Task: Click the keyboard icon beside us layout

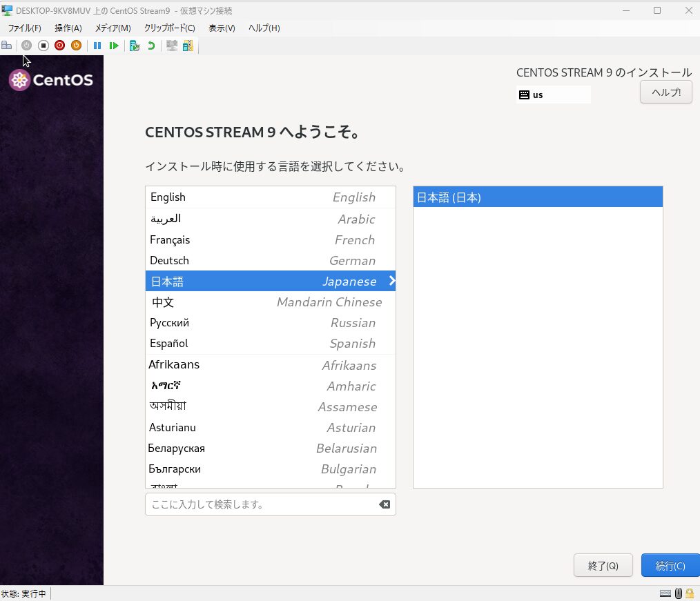Action: point(524,95)
